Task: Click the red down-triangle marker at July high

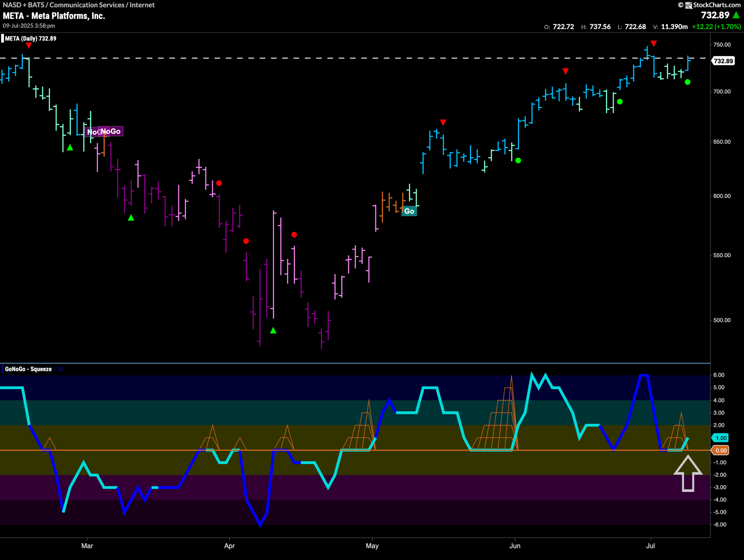Action: tap(654, 43)
